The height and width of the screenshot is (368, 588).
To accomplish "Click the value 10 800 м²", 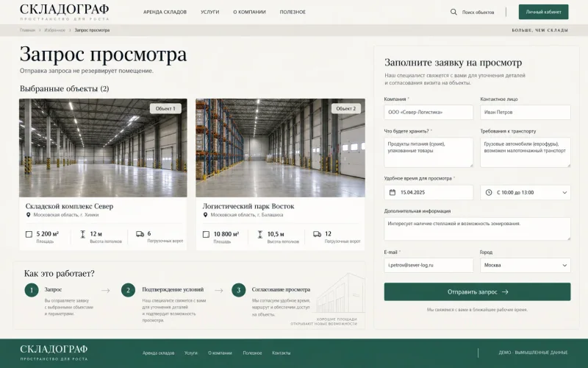I will [226, 234].
